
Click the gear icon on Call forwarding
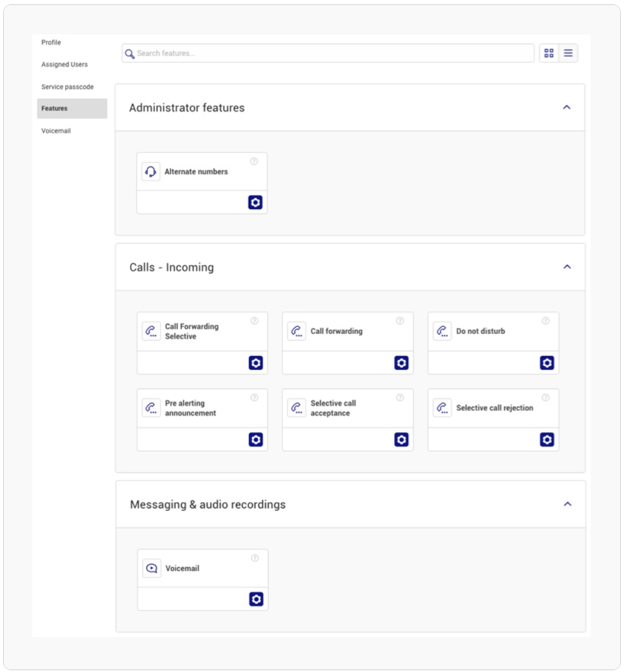click(401, 363)
